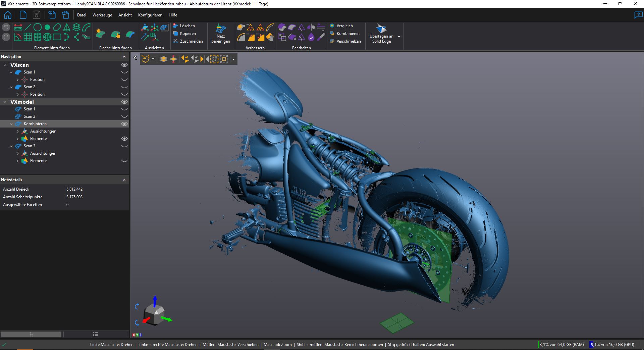Viewport: 644px width, 350px height.
Task: Click the mirror mesh edit tool
Action: pos(311,27)
